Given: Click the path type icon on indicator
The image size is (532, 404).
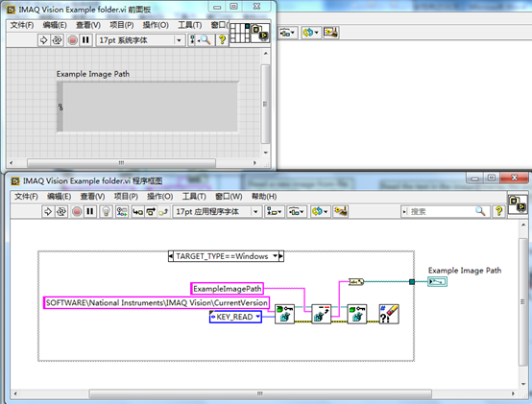Looking at the screenshot, I should [60, 107].
